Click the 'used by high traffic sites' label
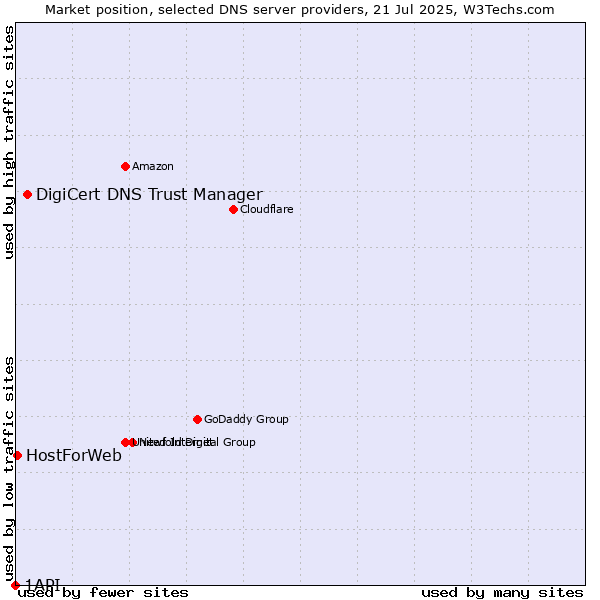Image resolution: width=600 pixels, height=600 pixels. pyautogui.click(x=8, y=142)
